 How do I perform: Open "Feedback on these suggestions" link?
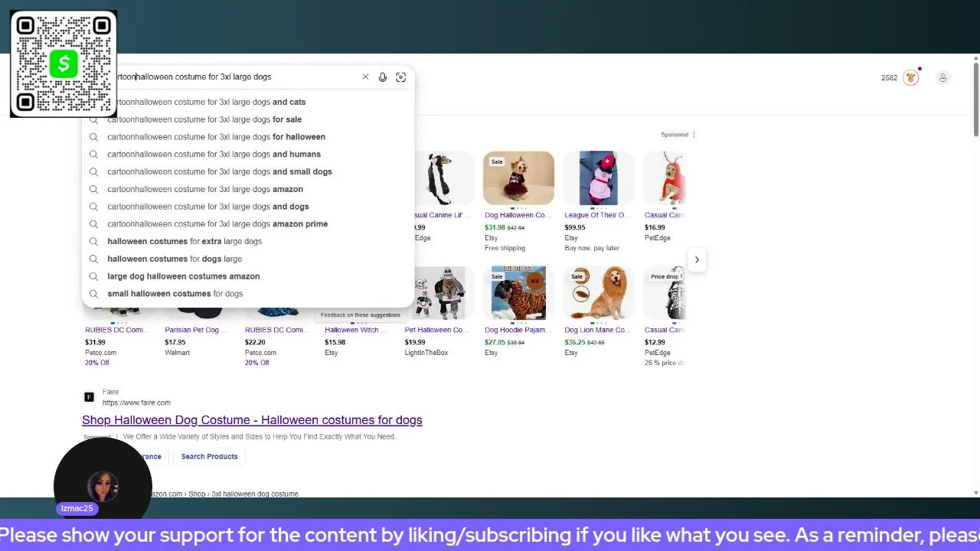[361, 315]
